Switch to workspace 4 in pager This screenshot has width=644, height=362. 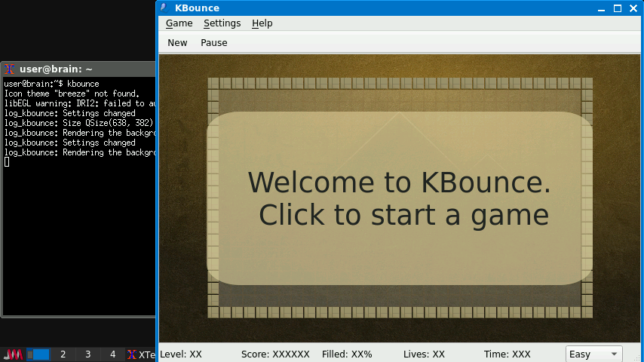click(x=113, y=354)
